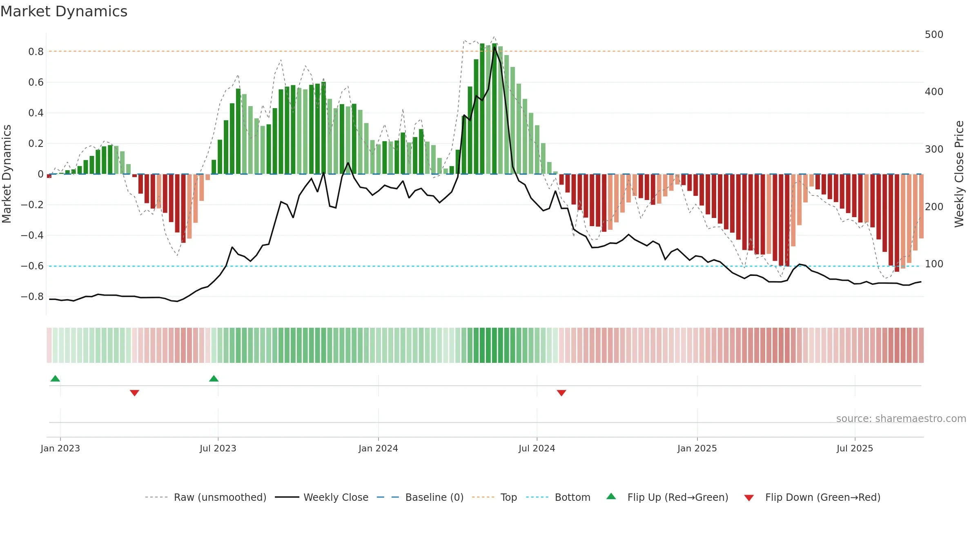Click the red flip-down triangle before Jul 2023
Image resolution: width=980 pixels, height=551 pixels.
pyautogui.click(x=134, y=393)
